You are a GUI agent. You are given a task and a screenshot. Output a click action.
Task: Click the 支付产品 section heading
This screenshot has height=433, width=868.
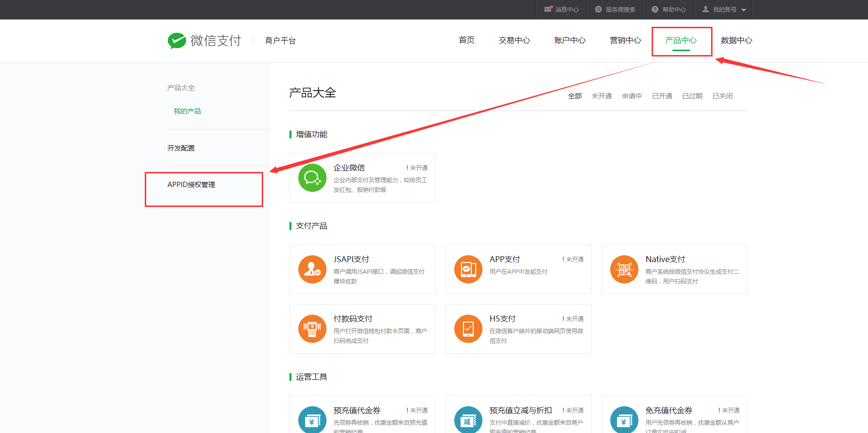pyautogui.click(x=311, y=226)
